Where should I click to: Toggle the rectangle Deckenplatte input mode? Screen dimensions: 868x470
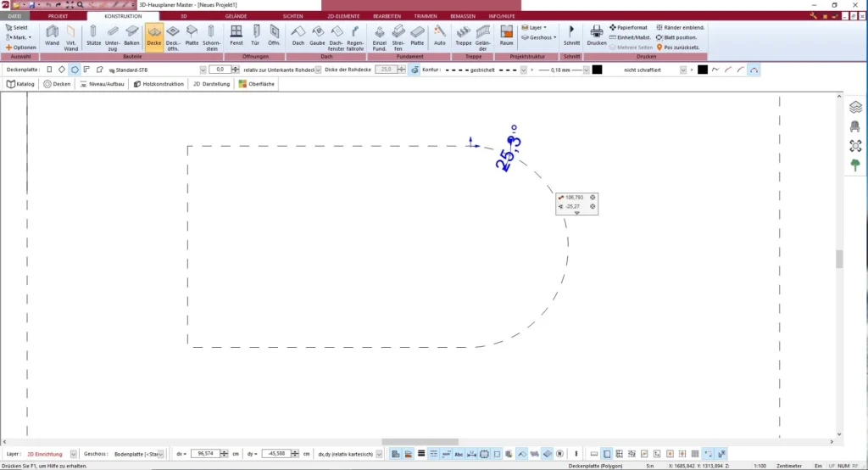pos(48,70)
